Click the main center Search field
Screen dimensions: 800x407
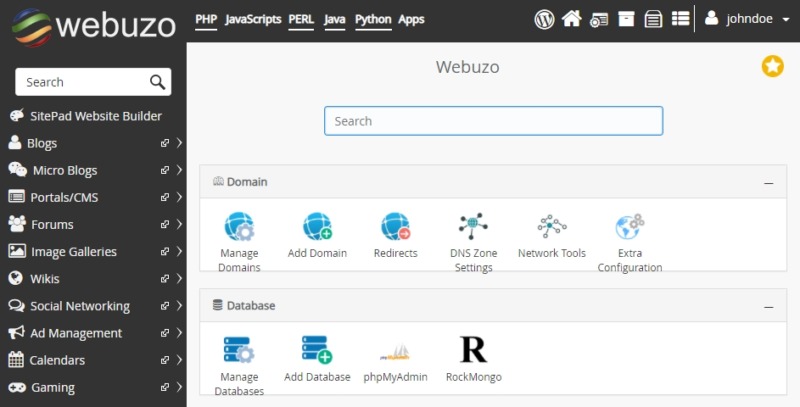click(x=493, y=121)
